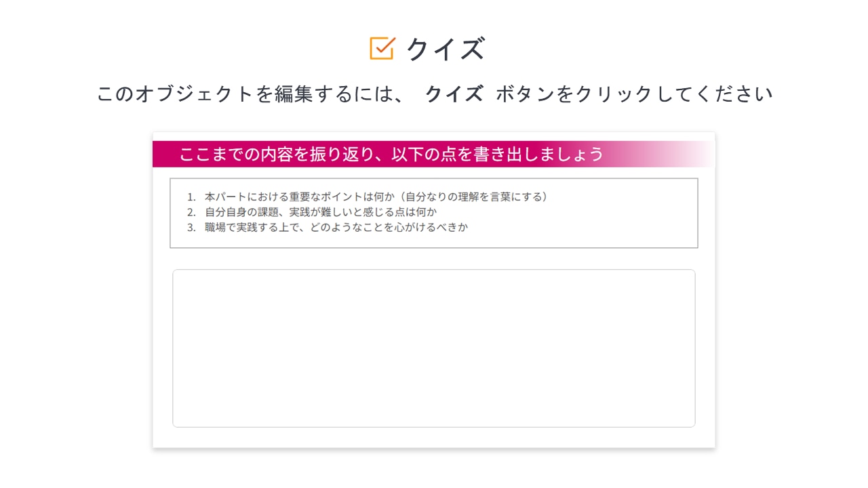Viewport: 868px width, 488px height.
Task: Click the list number 2. marker
Action: (x=191, y=212)
